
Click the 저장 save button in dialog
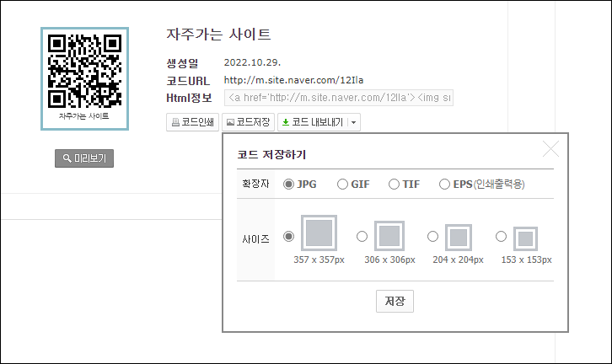[395, 301]
